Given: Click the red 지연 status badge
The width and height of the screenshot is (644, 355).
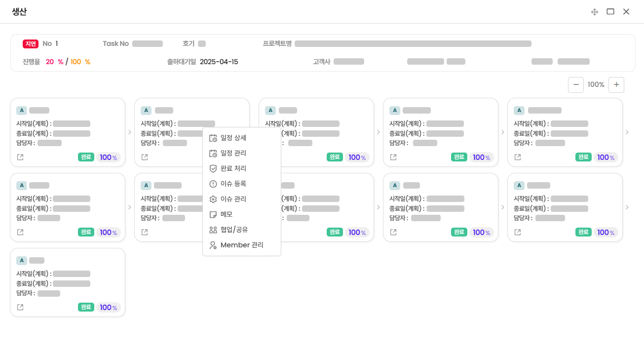Looking at the screenshot, I should [31, 43].
